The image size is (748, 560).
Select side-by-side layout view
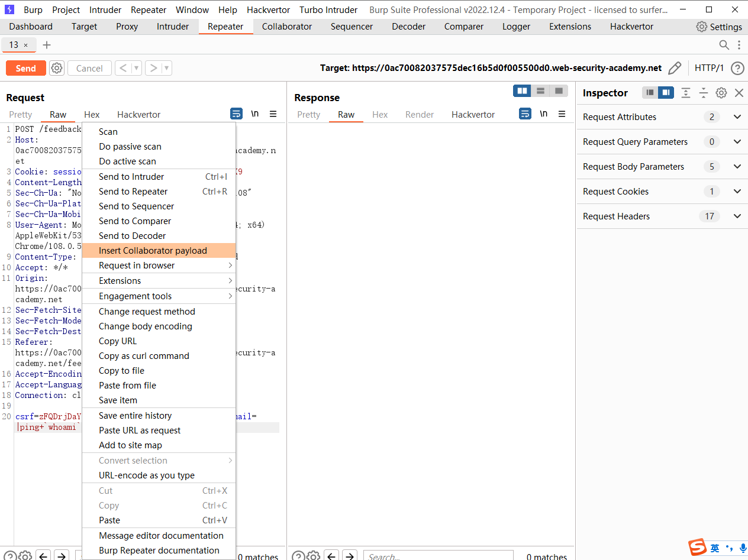click(522, 90)
